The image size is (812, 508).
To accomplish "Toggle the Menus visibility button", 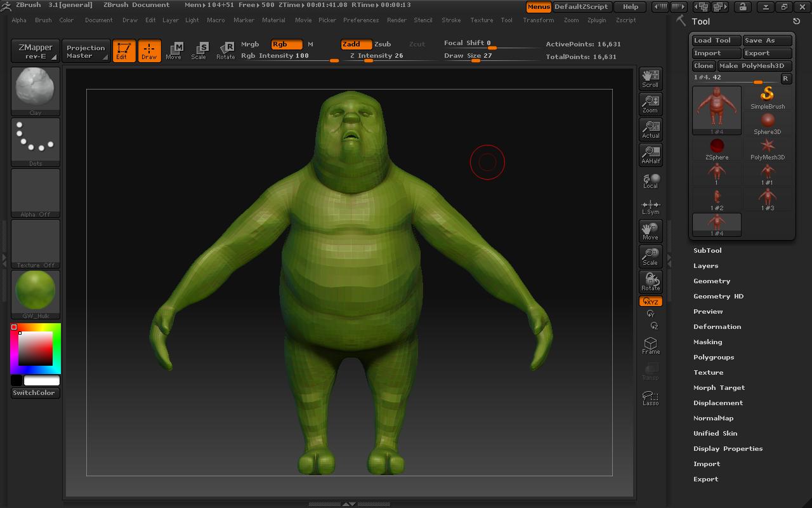I will (539, 7).
